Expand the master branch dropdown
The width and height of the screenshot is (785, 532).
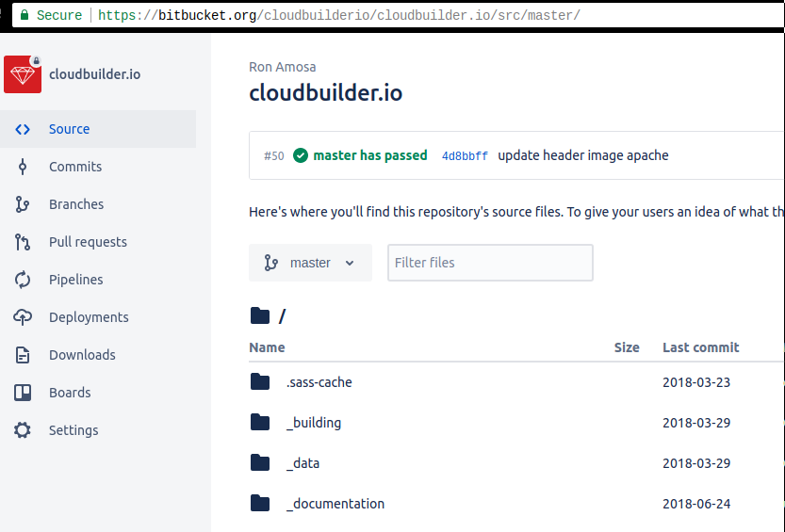(310, 263)
